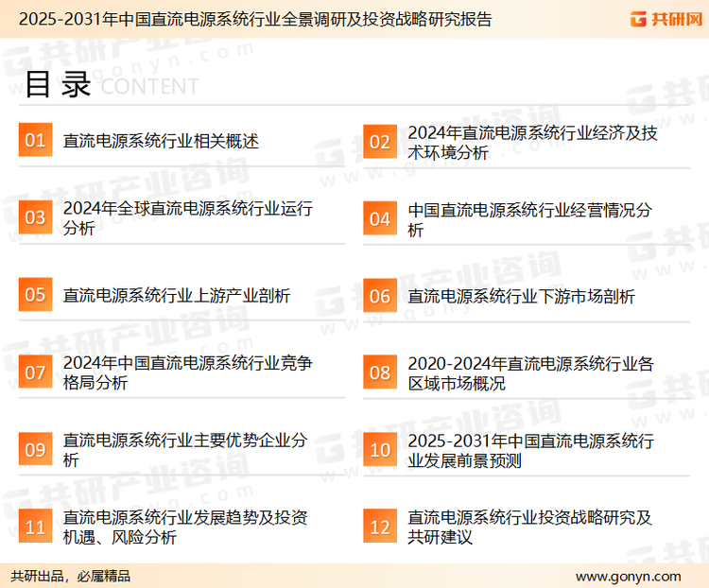The height and width of the screenshot is (588, 709).
Task: Open chapter 直流电源系统行业发展趋势及投资机遇、风险分析
Action: [x=185, y=527]
